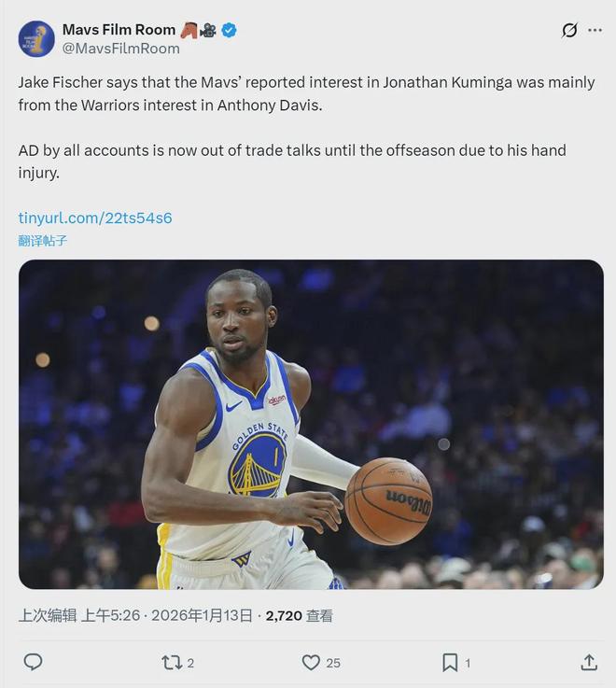This screenshot has width=616, height=688.
Task: View edit history via 上次编辑
Action: click(47, 615)
